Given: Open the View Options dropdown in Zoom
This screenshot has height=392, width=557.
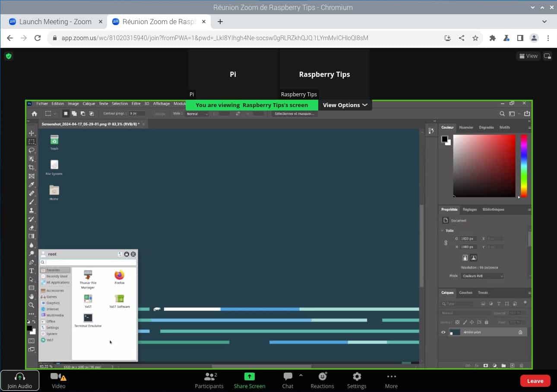Looking at the screenshot, I should point(345,105).
